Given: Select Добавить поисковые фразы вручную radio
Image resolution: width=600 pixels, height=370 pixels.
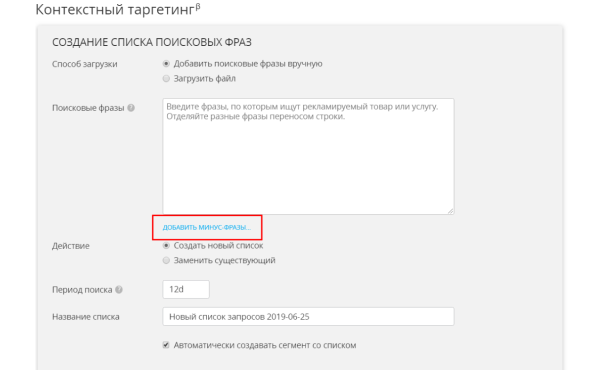Looking at the screenshot, I should tap(166, 64).
